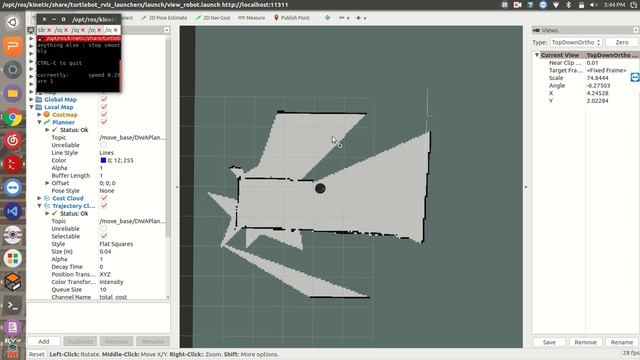640x360 pixels.
Task: Open the view Type dropdown TopDownOrtho
Action: pyautogui.click(x=576, y=42)
